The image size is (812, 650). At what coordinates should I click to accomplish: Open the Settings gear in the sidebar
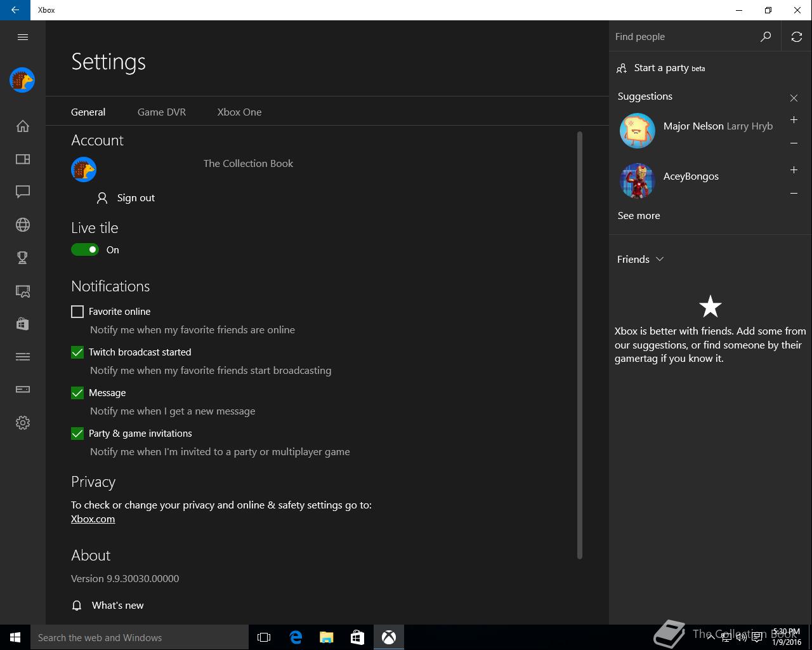pyautogui.click(x=23, y=423)
